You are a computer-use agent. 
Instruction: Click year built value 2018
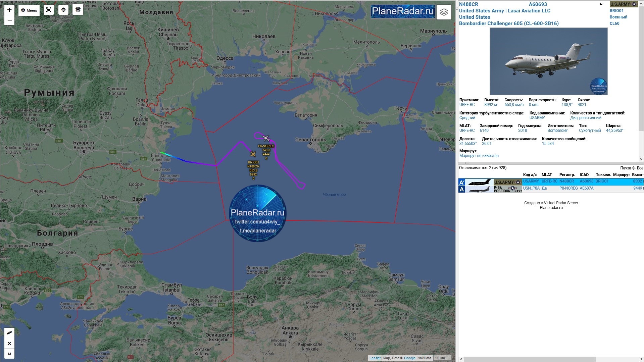point(523,131)
